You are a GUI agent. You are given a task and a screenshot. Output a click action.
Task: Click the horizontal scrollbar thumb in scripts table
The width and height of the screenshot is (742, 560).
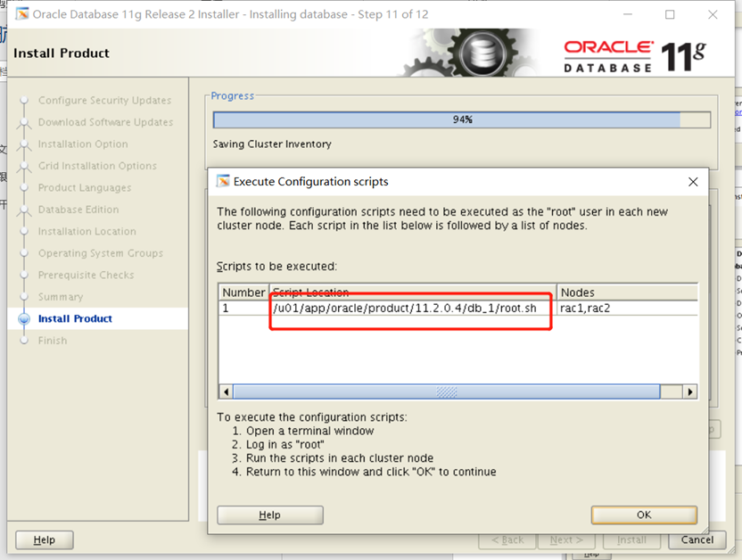pyautogui.click(x=446, y=391)
